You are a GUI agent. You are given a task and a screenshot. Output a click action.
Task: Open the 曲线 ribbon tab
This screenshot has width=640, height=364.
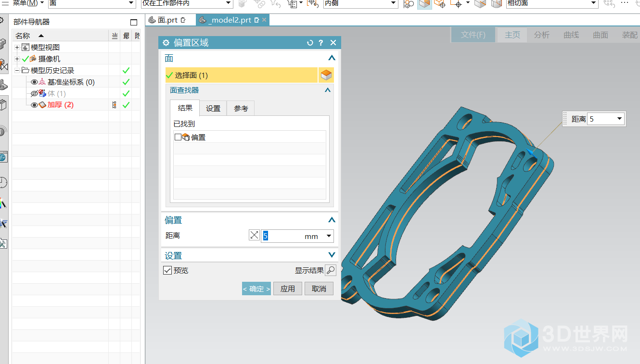[571, 35]
